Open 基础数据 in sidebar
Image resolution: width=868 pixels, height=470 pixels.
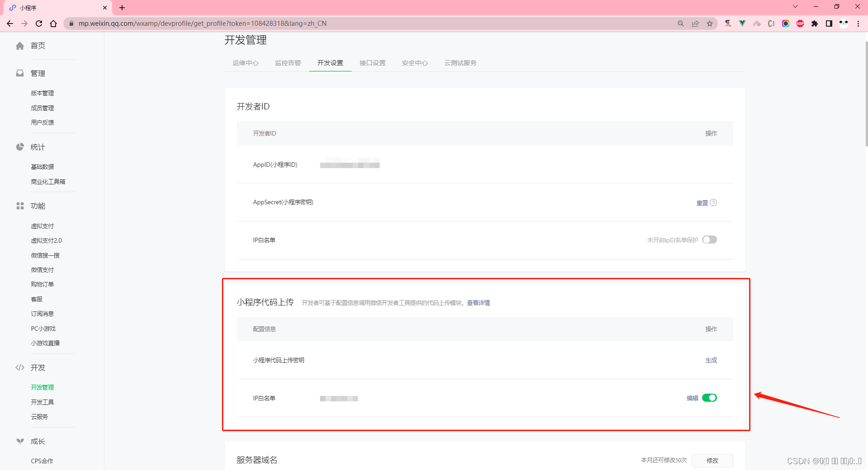[42, 167]
